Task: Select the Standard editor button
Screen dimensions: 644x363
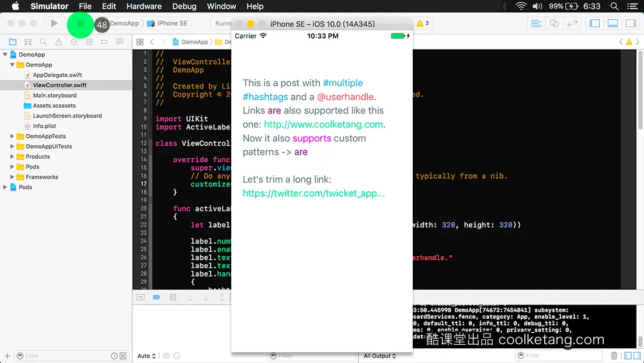Action: point(536,23)
